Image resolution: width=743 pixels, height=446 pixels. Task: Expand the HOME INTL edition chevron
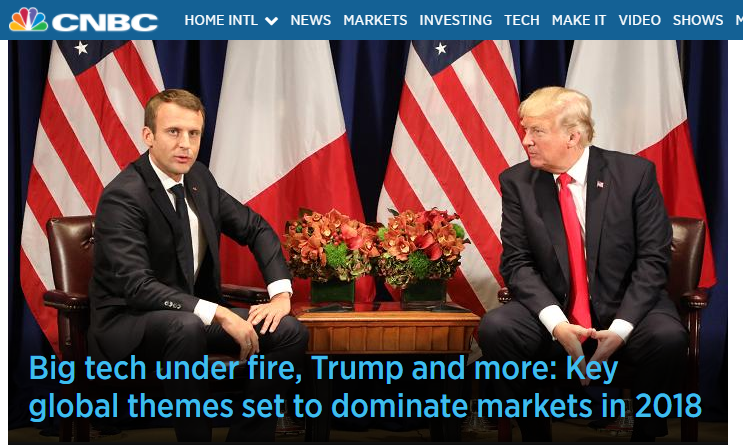pyautogui.click(x=271, y=21)
